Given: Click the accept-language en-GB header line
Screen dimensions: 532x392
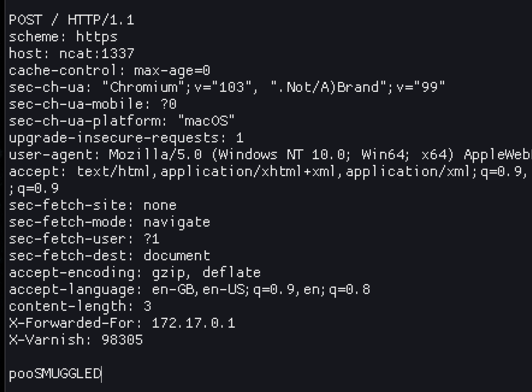Looking at the screenshot, I should coord(189,289).
